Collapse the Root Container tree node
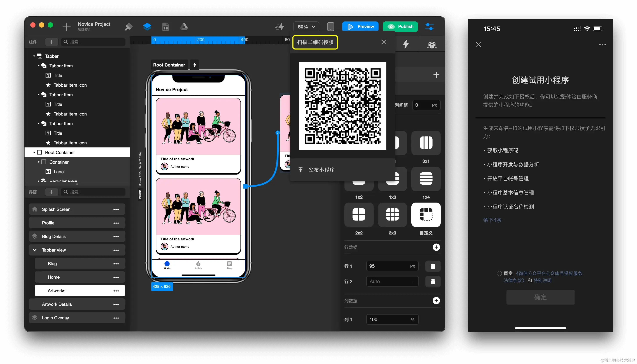 pos(34,152)
